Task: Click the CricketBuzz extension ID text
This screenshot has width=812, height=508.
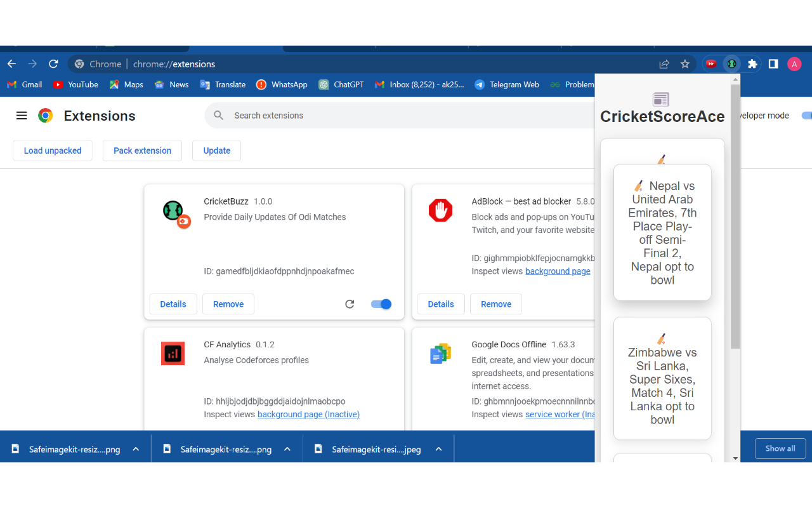Action: [279, 271]
